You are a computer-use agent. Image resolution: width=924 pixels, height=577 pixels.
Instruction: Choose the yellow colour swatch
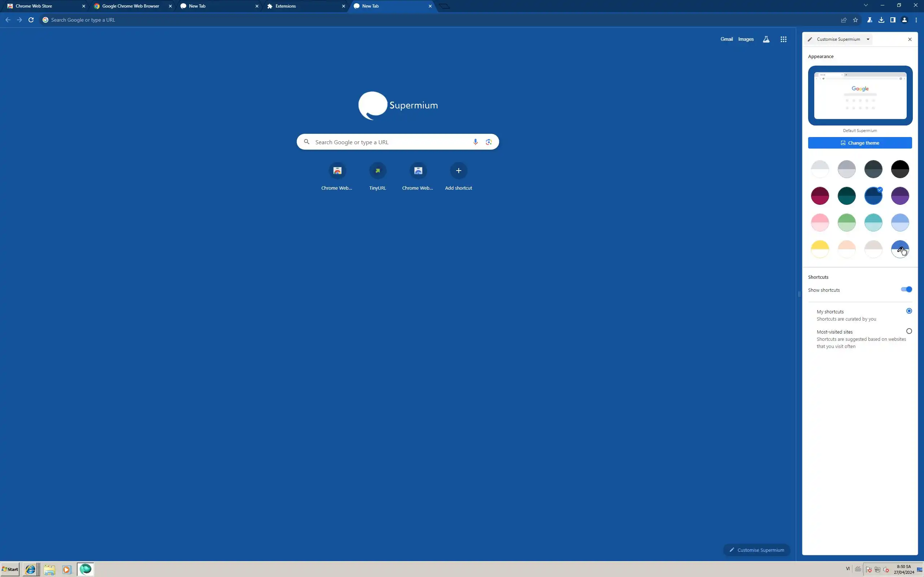click(x=820, y=249)
